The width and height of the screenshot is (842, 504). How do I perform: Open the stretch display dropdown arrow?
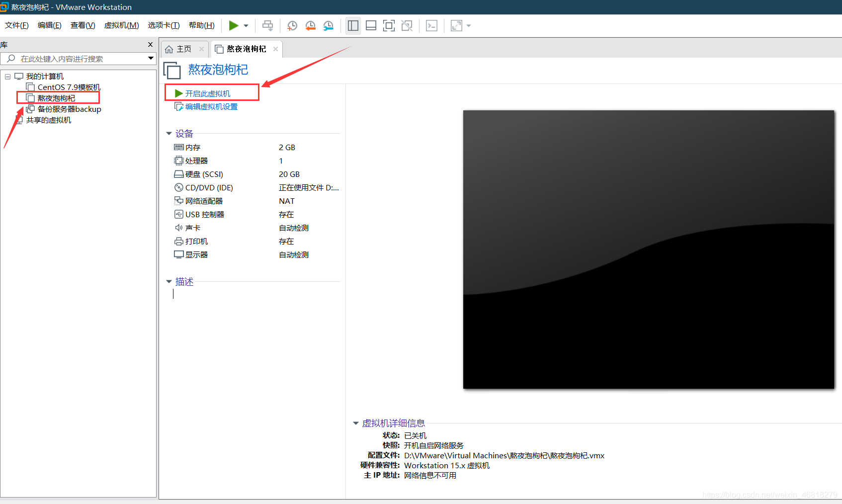tap(469, 26)
